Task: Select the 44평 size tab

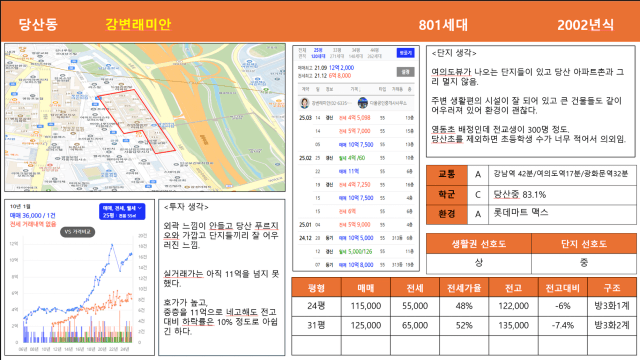Action: (x=374, y=53)
